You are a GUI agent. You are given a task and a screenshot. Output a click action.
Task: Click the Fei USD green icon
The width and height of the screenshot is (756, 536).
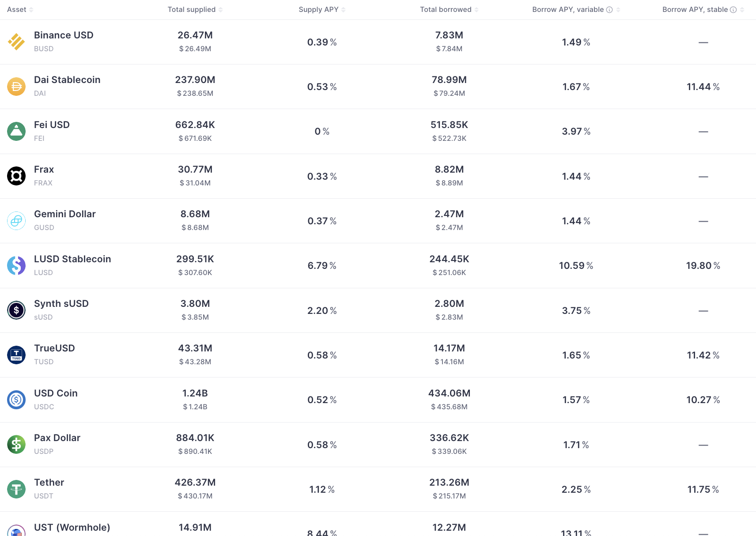pos(16,132)
